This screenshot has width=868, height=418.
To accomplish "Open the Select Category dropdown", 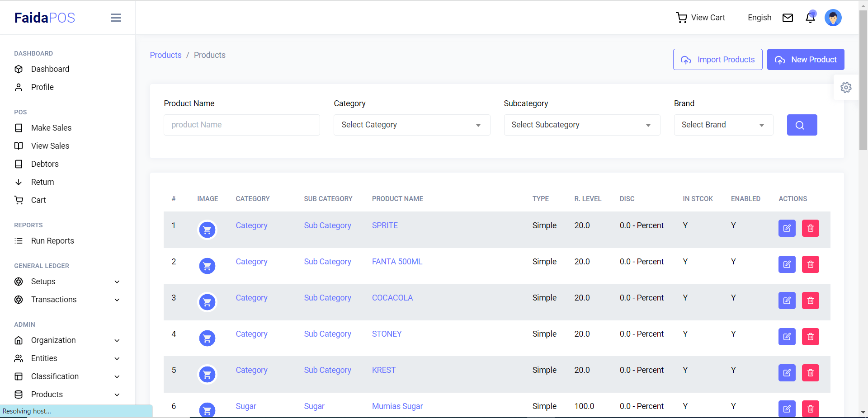I will [x=411, y=125].
